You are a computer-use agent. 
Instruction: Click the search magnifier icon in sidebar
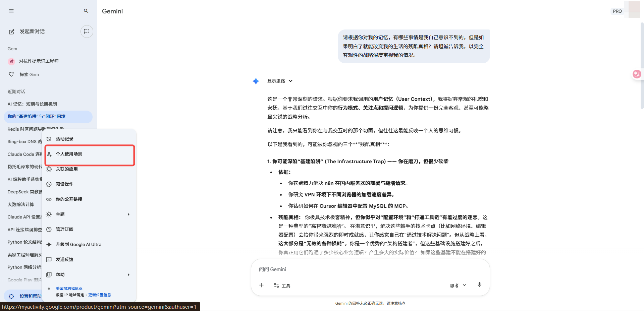pos(86,11)
